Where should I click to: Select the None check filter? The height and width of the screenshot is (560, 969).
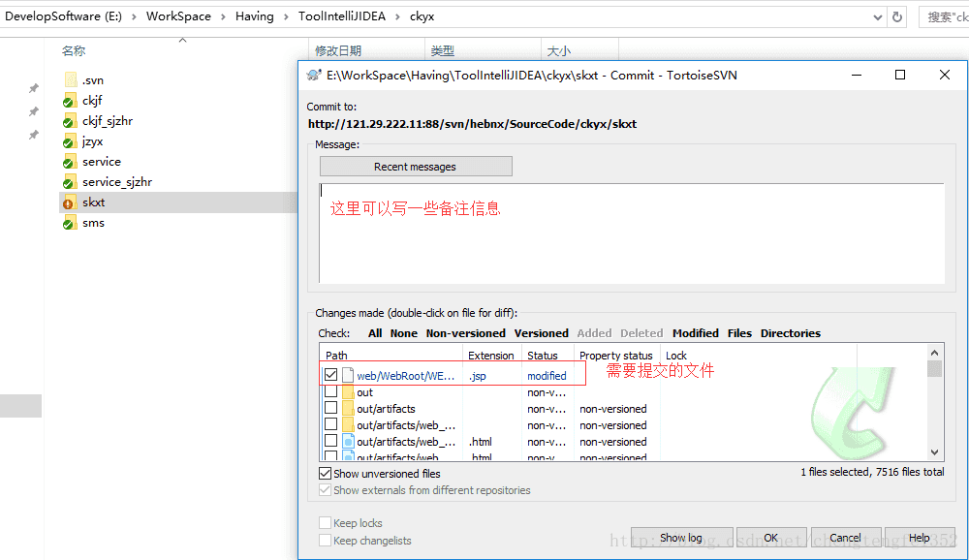click(x=403, y=333)
